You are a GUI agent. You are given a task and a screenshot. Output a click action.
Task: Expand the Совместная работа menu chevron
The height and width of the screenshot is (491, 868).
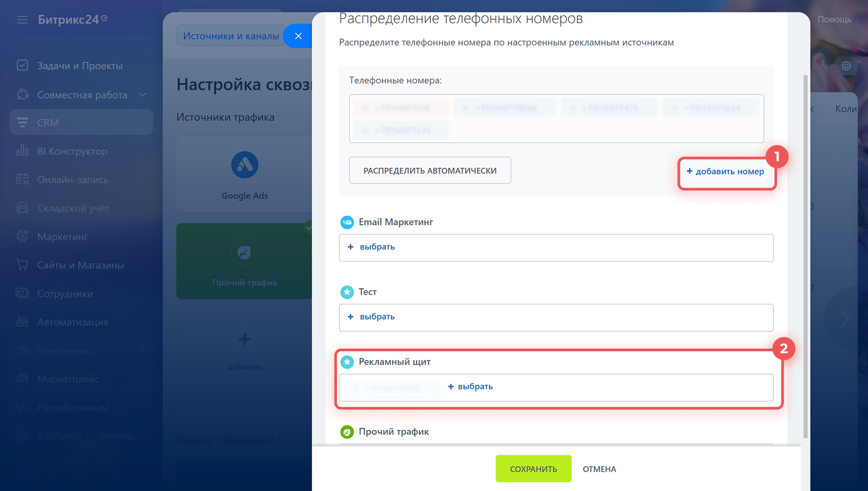click(142, 95)
